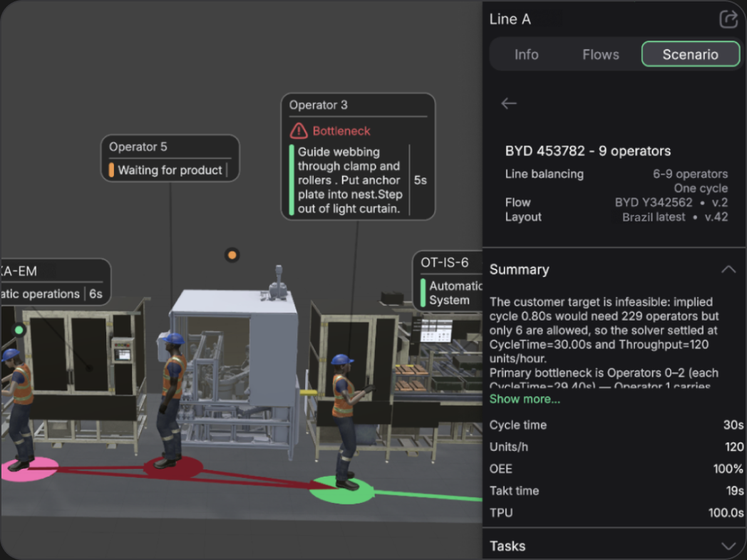Open the Flows tab
This screenshot has height=560, width=747.
tap(600, 54)
